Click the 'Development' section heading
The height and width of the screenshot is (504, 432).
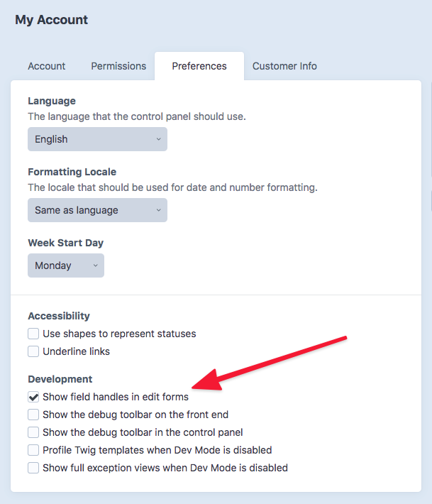click(60, 379)
